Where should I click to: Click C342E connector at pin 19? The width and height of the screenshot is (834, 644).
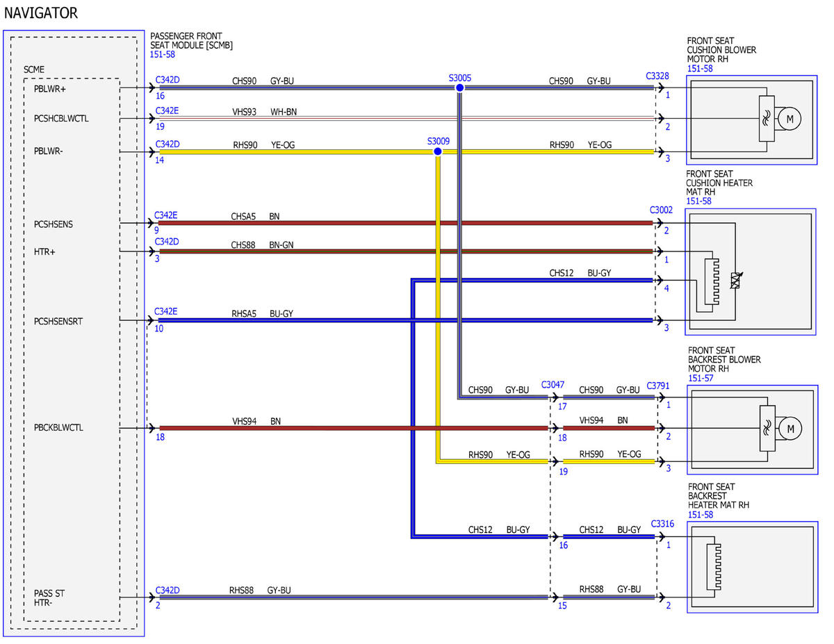coord(167,110)
